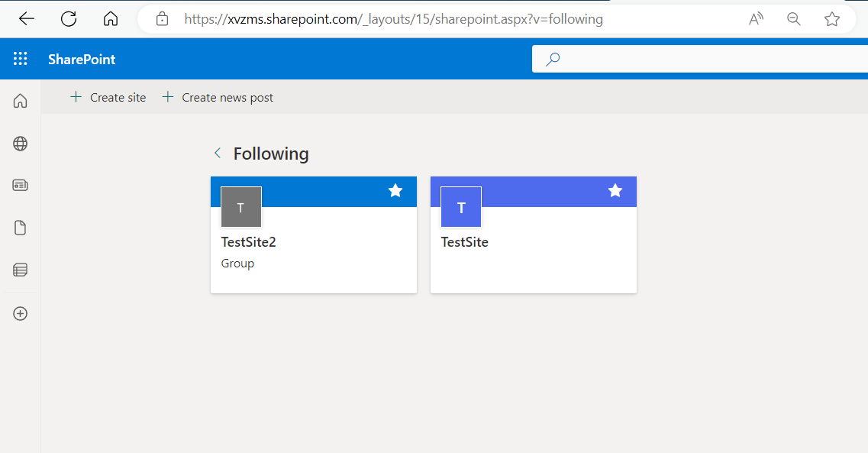Open the Microsoft 365 app launcher
Image resolution: width=868 pixels, height=453 pixels.
point(21,58)
